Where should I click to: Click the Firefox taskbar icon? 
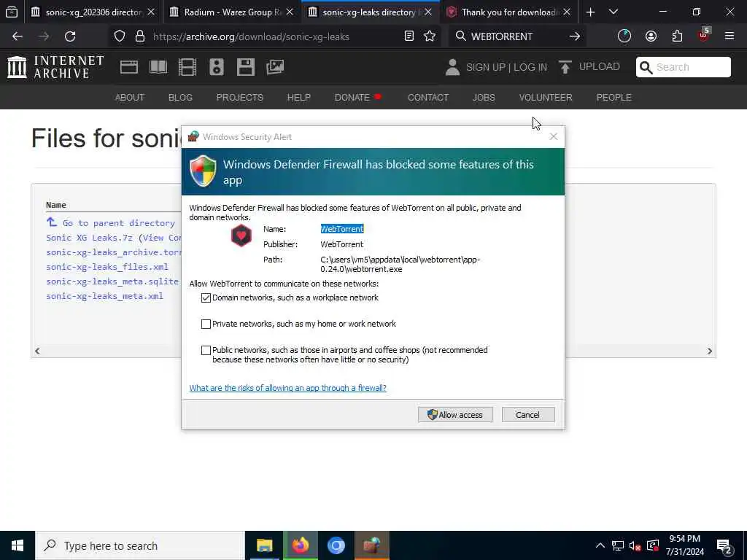[x=300, y=545]
